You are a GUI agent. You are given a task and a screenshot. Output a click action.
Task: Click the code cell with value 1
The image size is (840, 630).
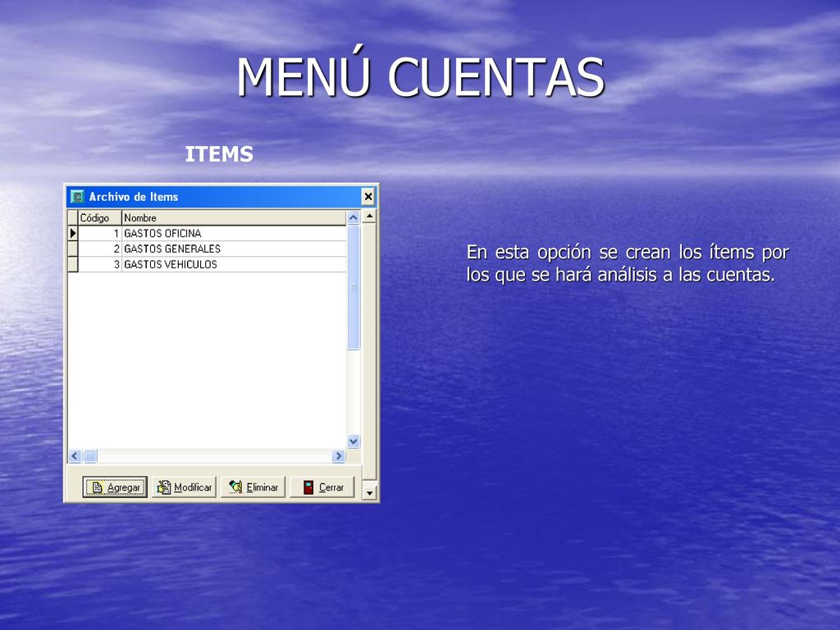click(x=99, y=233)
